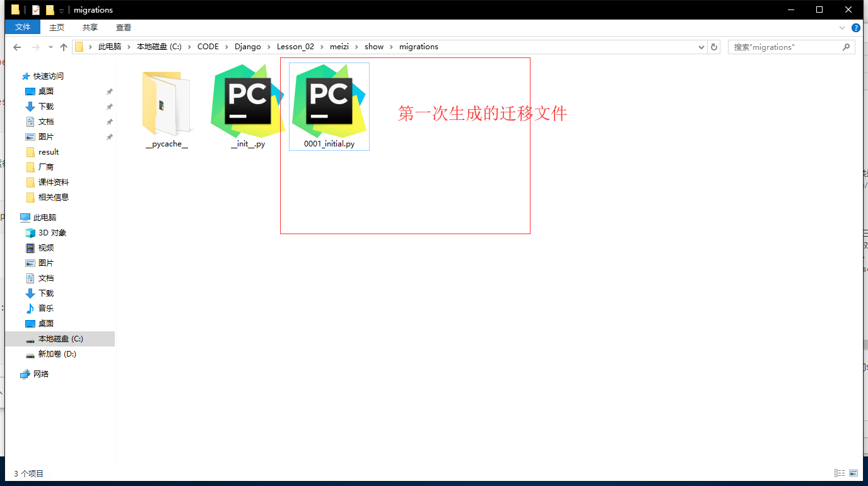Image resolution: width=868 pixels, height=486 pixels.
Task: Click the Back navigation arrow
Action: point(17,47)
